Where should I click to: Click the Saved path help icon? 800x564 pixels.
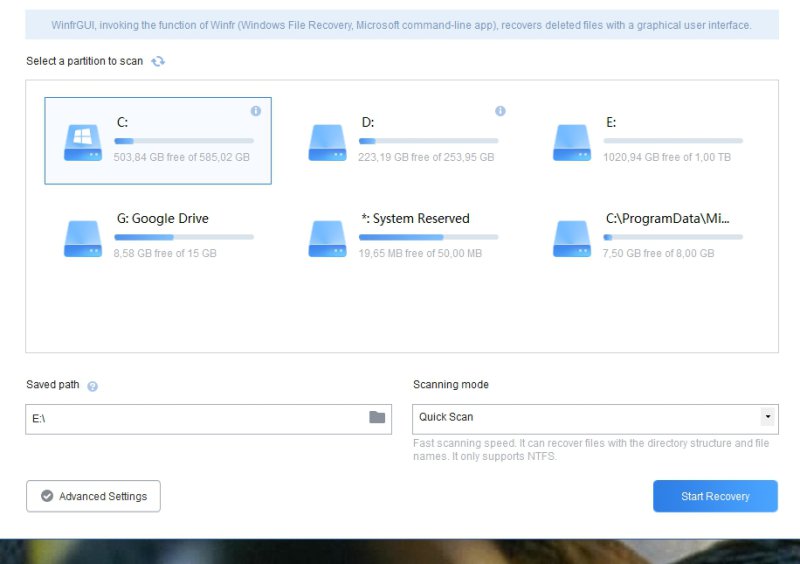(92, 386)
